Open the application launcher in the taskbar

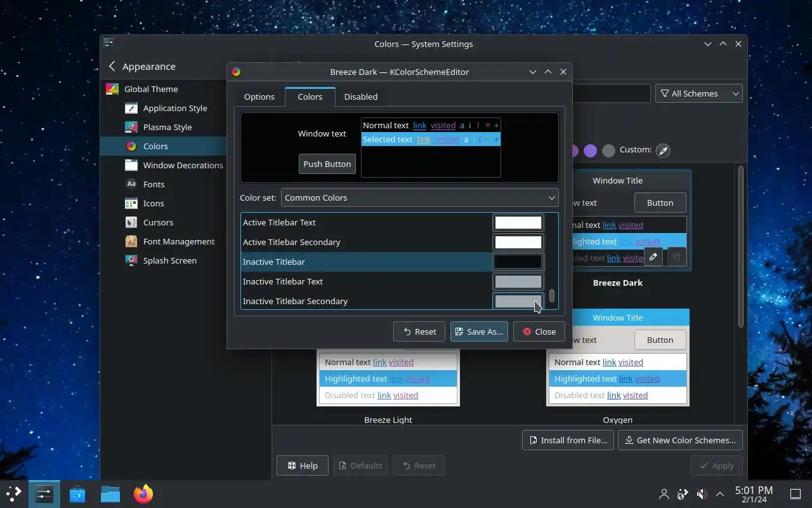[x=14, y=493]
